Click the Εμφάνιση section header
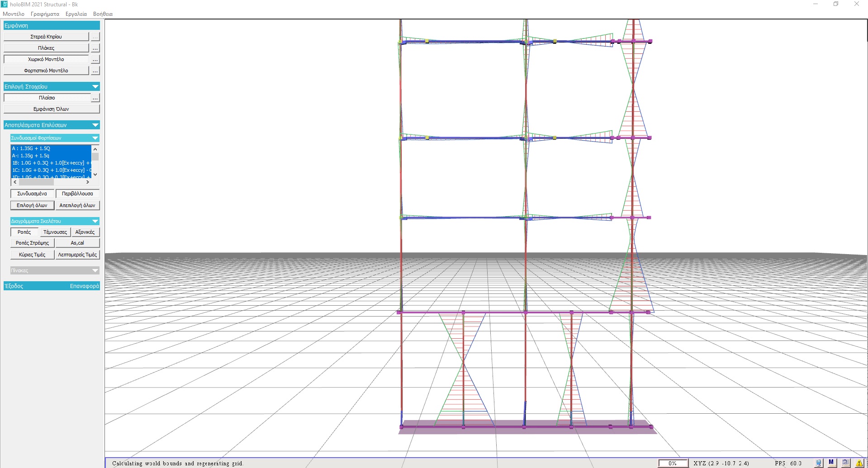 point(52,26)
